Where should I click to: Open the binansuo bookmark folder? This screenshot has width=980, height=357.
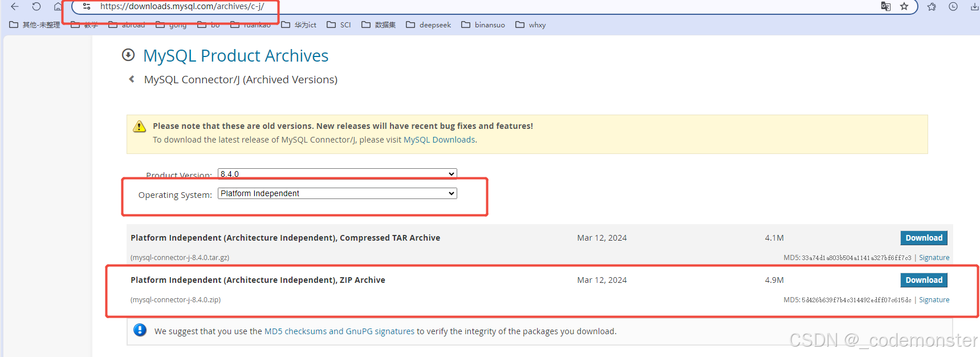click(483, 25)
